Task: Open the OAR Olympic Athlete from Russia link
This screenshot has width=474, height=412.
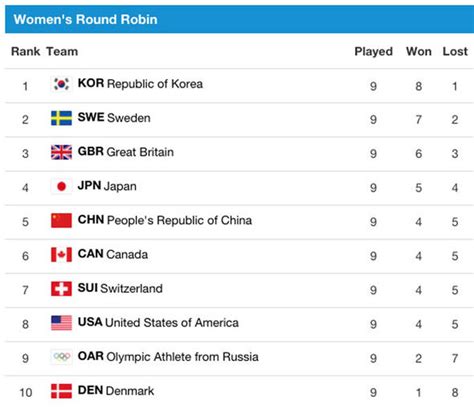Action: [x=168, y=357]
